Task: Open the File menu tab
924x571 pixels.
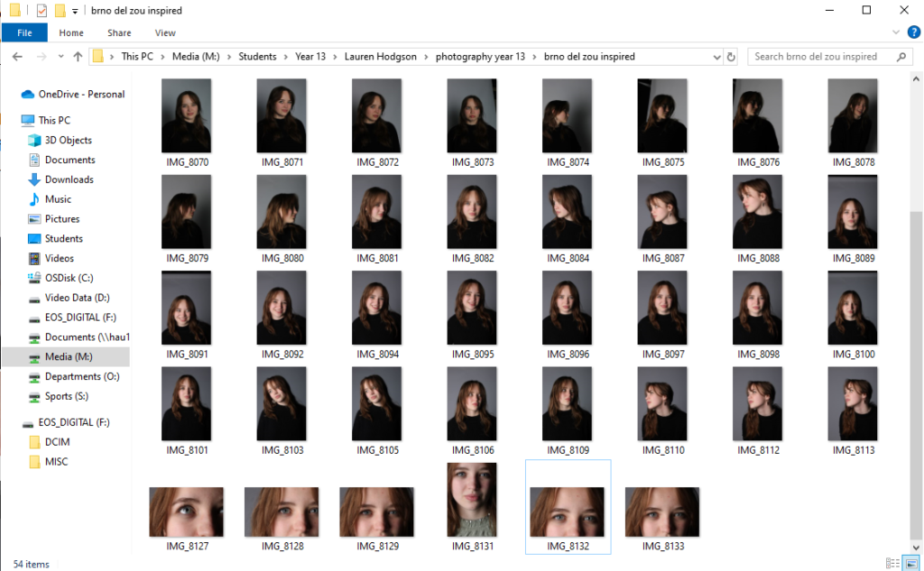Action: (x=24, y=33)
